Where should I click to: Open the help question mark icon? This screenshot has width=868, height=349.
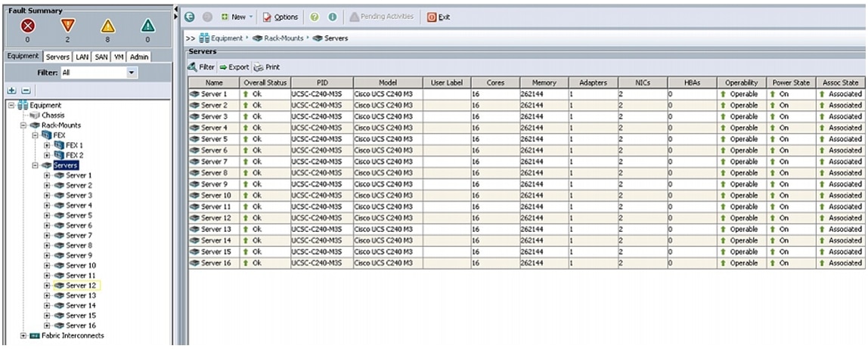[314, 17]
